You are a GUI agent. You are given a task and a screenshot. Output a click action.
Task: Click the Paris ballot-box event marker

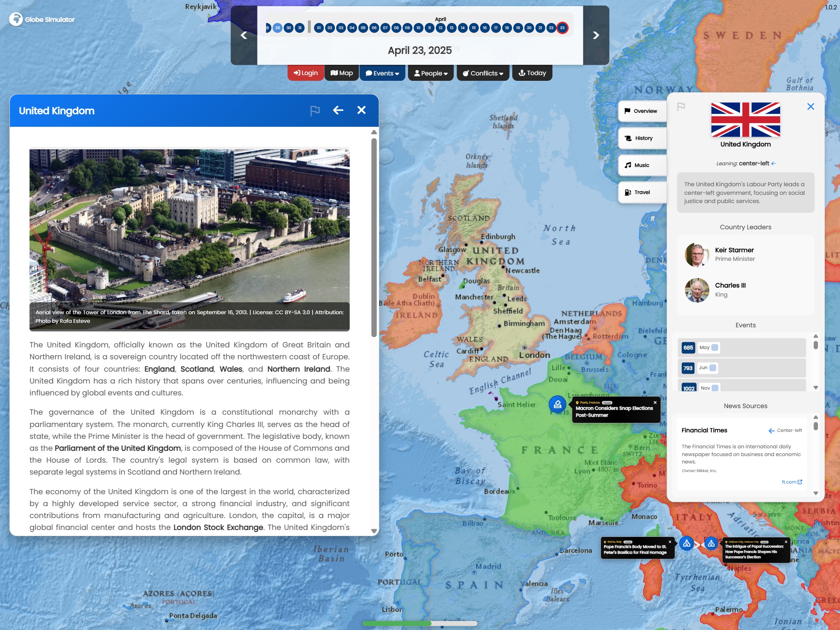click(557, 404)
